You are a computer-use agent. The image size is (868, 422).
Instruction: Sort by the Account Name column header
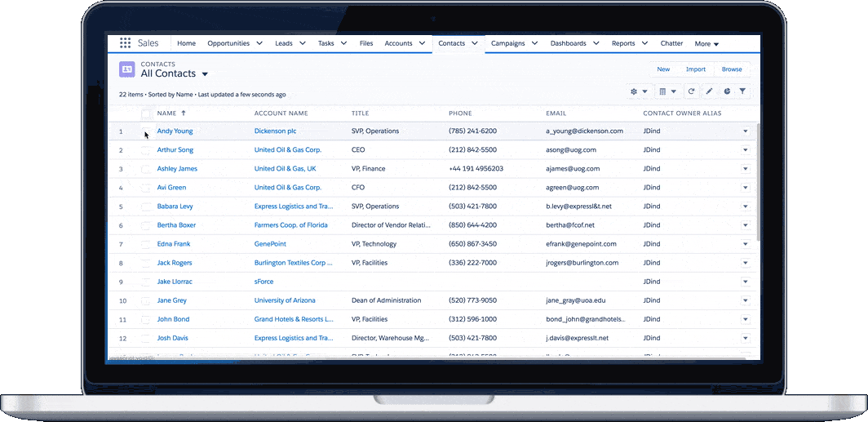[x=281, y=113]
